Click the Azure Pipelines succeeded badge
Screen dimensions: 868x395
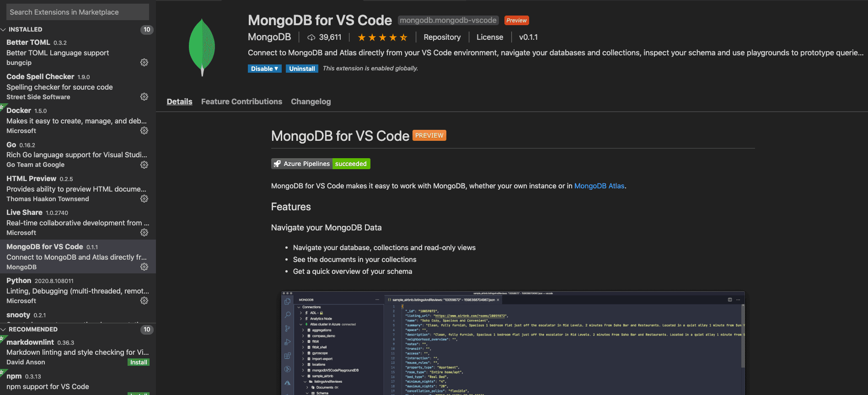pyautogui.click(x=321, y=164)
